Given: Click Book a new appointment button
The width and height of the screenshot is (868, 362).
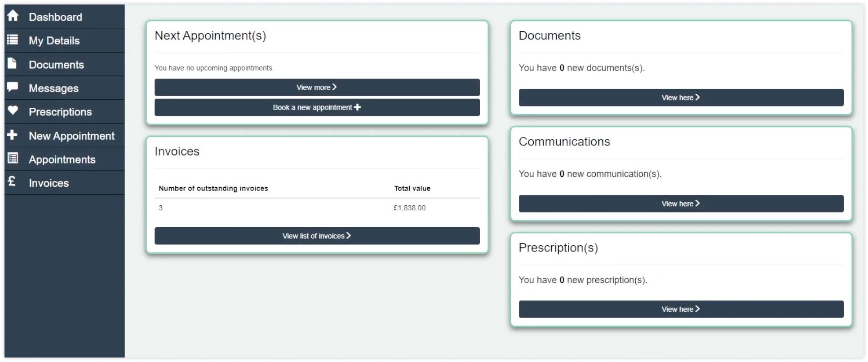Looking at the screenshot, I should [x=317, y=107].
